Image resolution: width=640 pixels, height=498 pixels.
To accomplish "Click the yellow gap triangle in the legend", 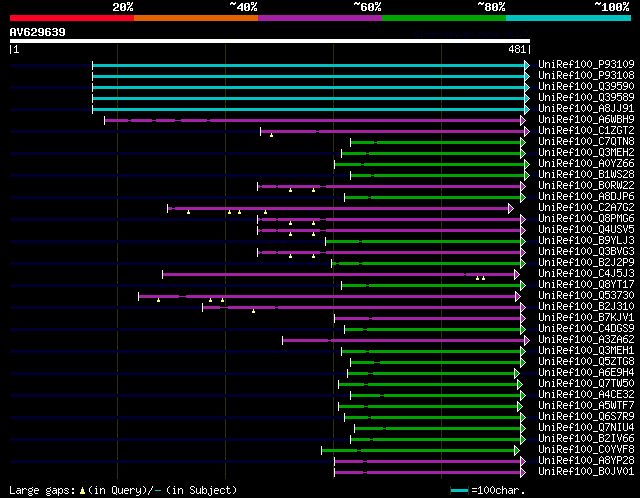I will pyautogui.click(x=82, y=490).
